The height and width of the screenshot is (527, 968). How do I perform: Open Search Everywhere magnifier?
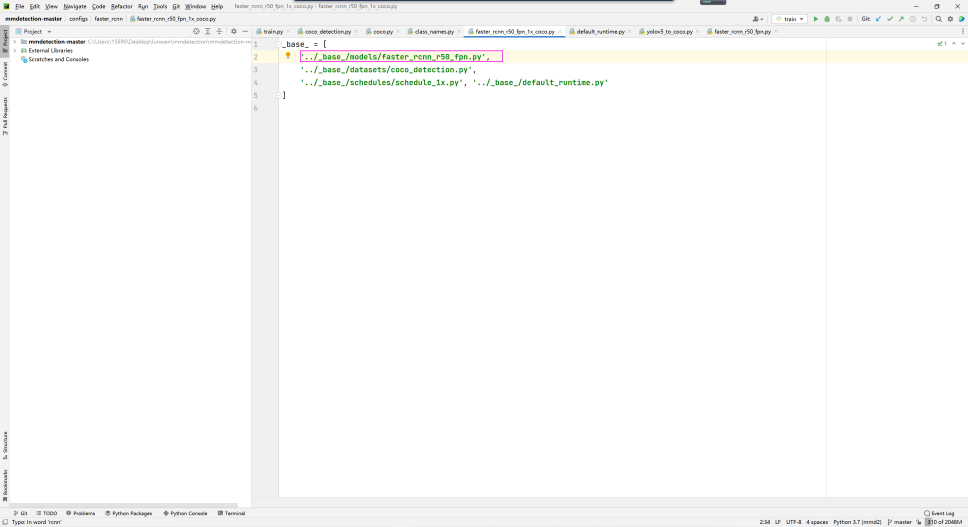(939, 19)
